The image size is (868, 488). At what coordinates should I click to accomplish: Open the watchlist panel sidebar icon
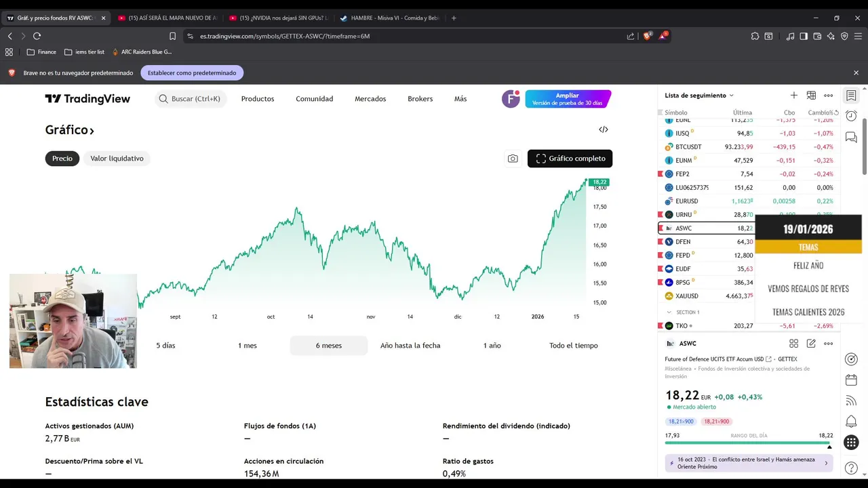coord(851,96)
